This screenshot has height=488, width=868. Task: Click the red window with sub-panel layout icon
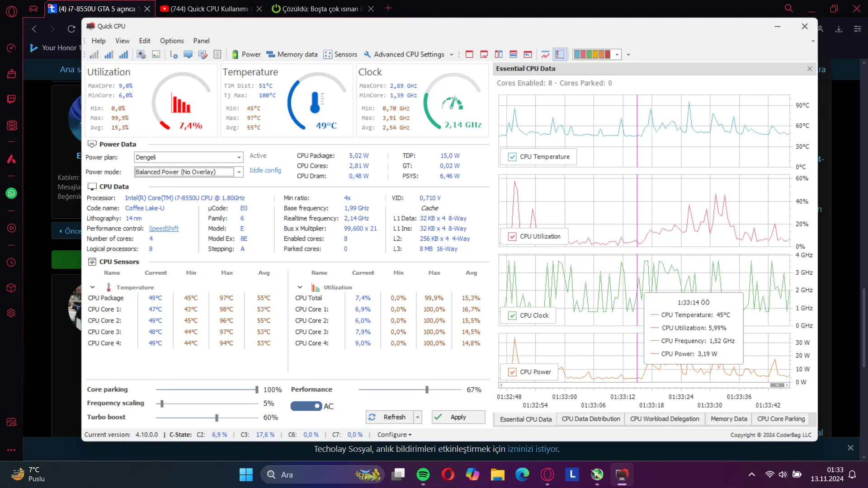[x=484, y=54]
